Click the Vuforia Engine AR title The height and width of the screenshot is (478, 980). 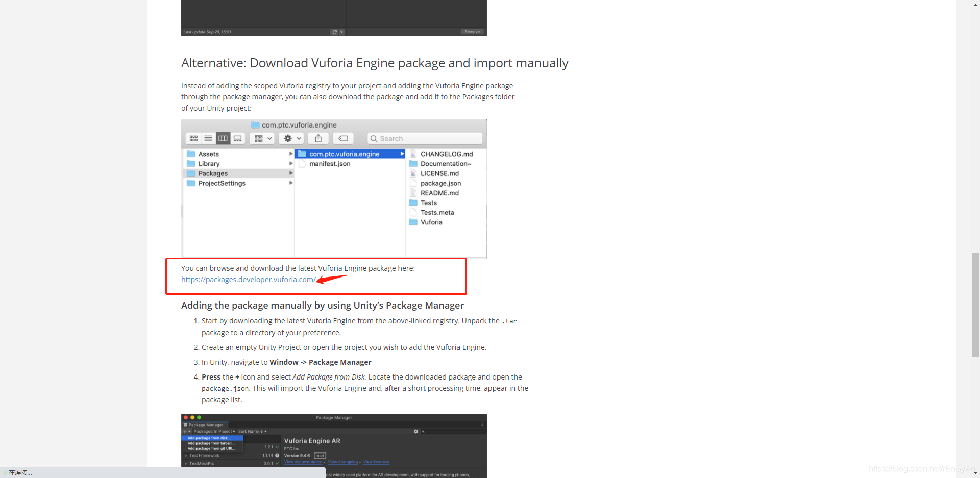point(312,441)
